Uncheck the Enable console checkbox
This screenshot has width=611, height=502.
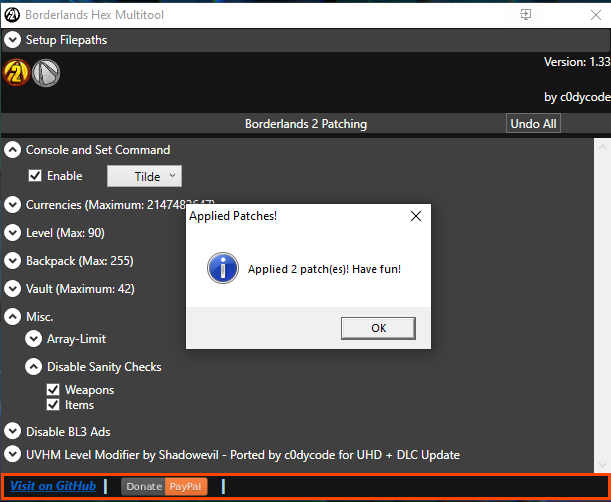point(35,176)
